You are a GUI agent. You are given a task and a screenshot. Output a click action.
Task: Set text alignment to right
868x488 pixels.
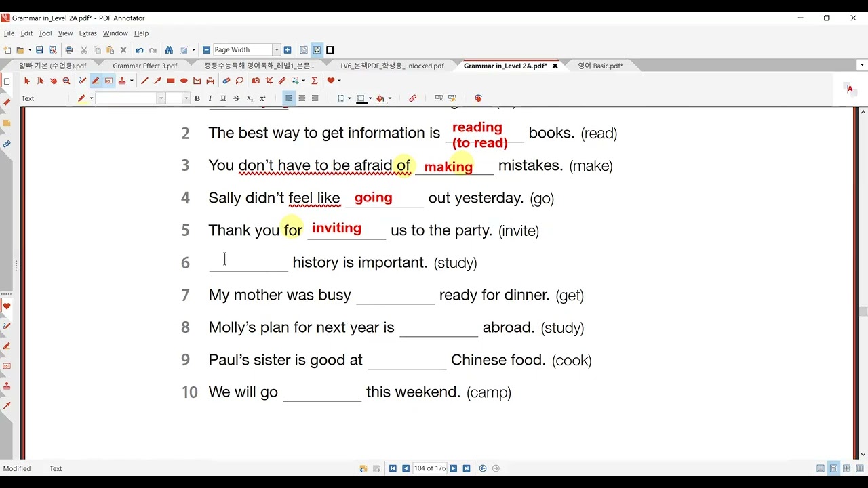(315, 98)
